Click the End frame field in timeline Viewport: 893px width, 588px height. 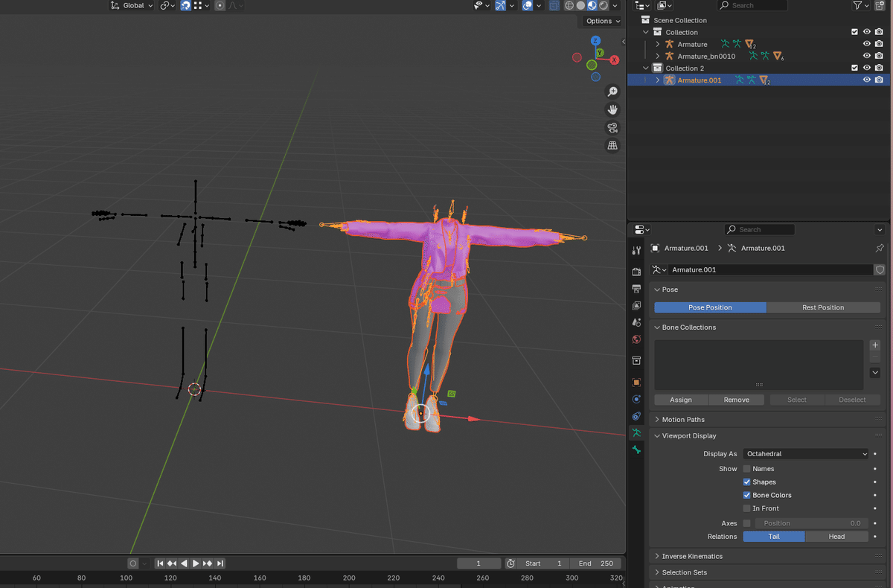(x=598, y=563)
